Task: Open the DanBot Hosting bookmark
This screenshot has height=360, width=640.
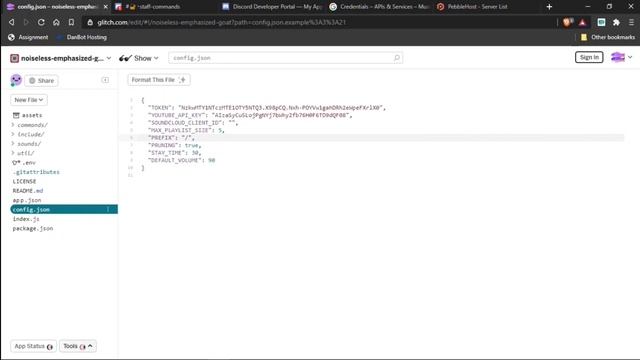Action: (82, 37)
